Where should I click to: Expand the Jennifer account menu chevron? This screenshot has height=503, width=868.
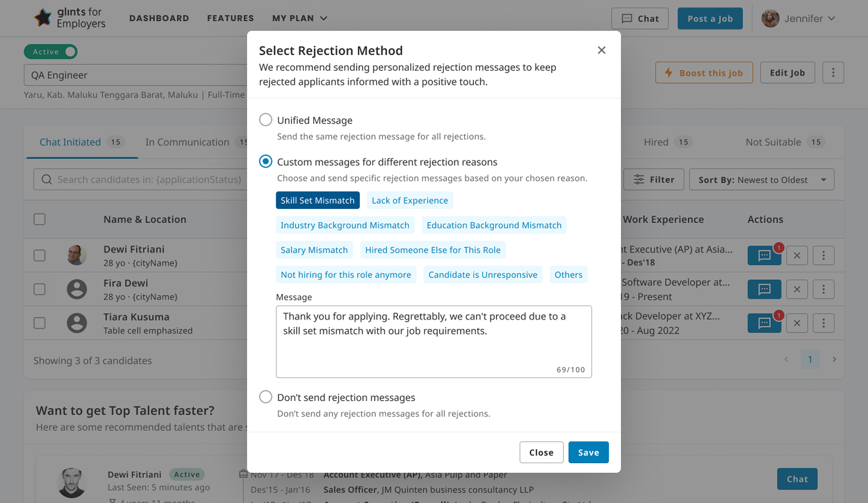coord(832,19)
